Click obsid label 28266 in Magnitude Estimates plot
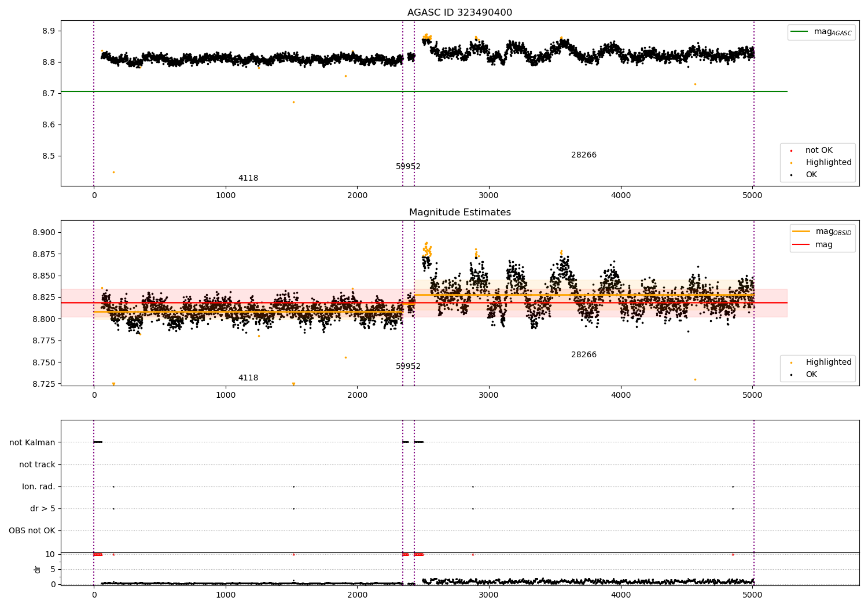The height and width of the screenshot is (608, 868). tap(584, 355)
